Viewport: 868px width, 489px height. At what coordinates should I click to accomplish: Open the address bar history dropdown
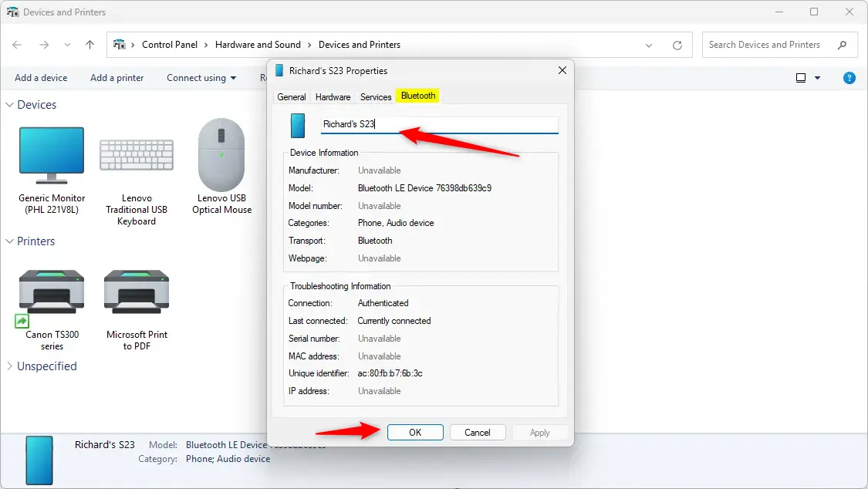(x=649, y=46)
